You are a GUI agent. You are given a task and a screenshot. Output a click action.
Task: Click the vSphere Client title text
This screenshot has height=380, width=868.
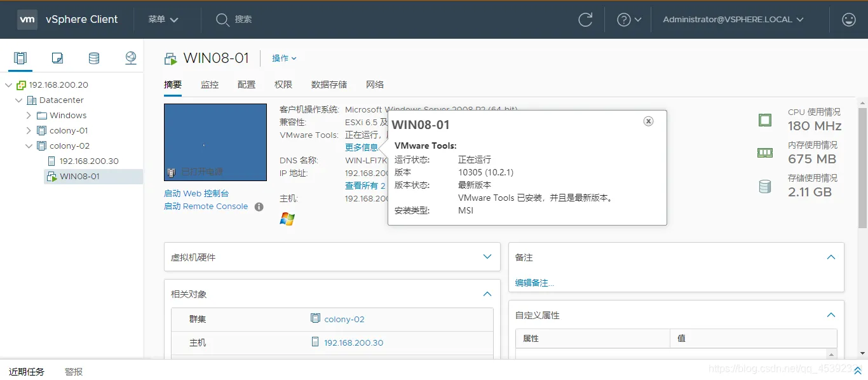[x=82, y=20]
